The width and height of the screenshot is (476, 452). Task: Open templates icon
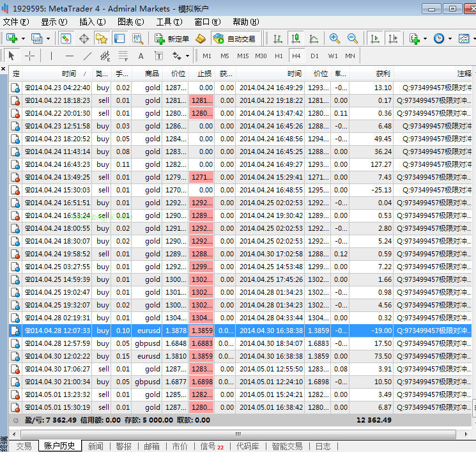tap(464, 38)
